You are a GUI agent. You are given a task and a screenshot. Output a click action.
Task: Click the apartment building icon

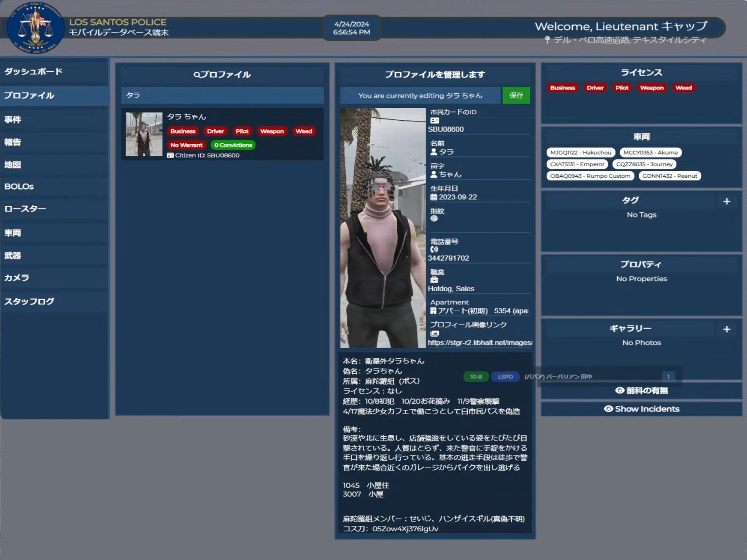click(x=433, y=311)
